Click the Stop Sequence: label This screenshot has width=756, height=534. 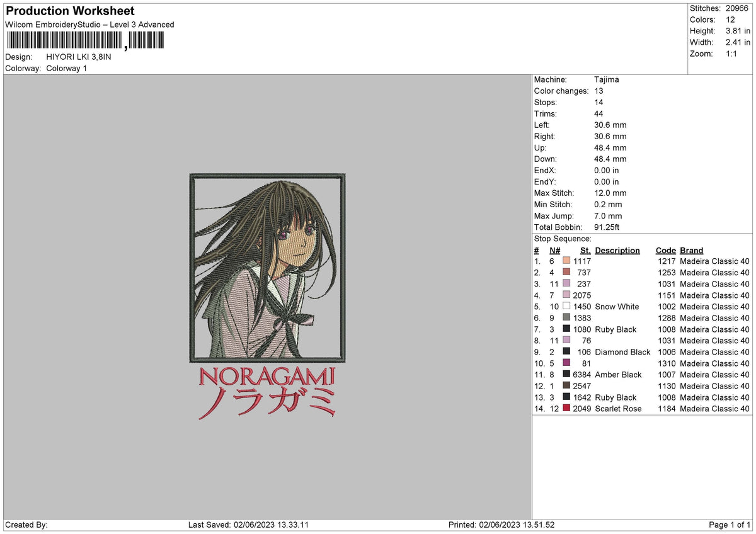[563, 239]
